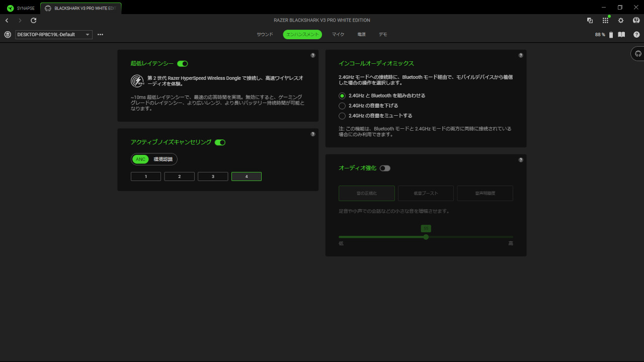Show help for インコールオーディオミックス panel

(521, 55)
